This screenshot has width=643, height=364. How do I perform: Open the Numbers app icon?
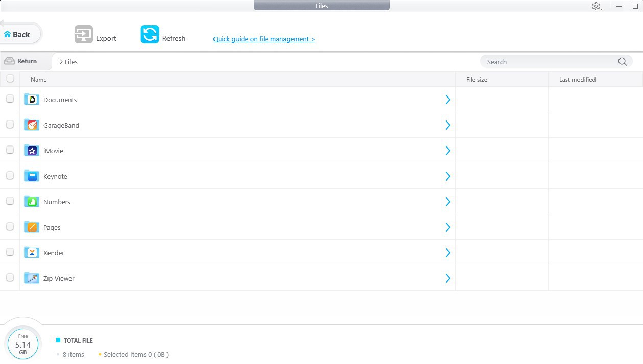(31, 201)
